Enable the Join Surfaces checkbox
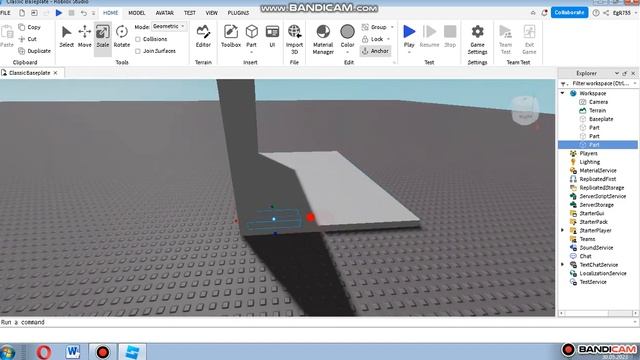This screenshot has width=640, height=360. click(138, 51)
